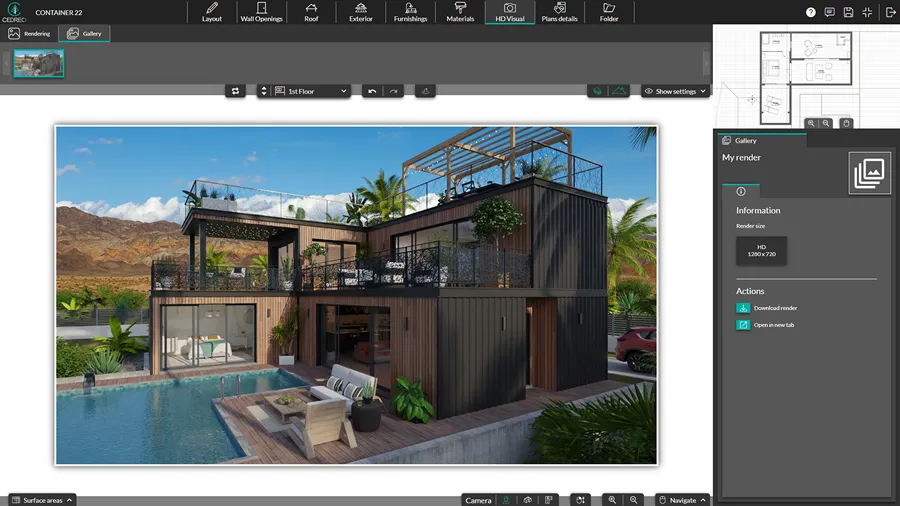Screen dimensions: 900x506
Task: Open the Furnishings step
Action: (x=410, y=12)
